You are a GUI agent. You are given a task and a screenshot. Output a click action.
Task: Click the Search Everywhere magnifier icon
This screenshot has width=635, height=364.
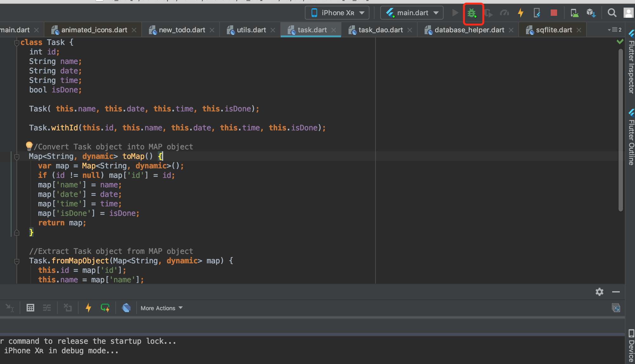coord(612,13)
